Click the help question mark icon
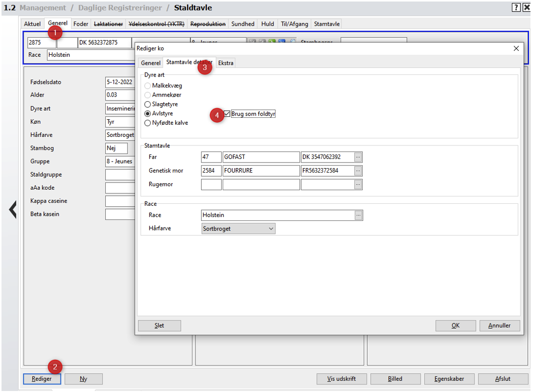This screenshot has width=533, height=392. point(516,8)
